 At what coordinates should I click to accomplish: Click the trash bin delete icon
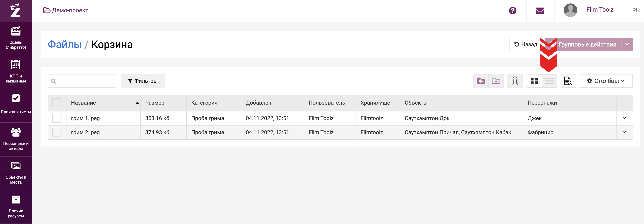[515, 81]
